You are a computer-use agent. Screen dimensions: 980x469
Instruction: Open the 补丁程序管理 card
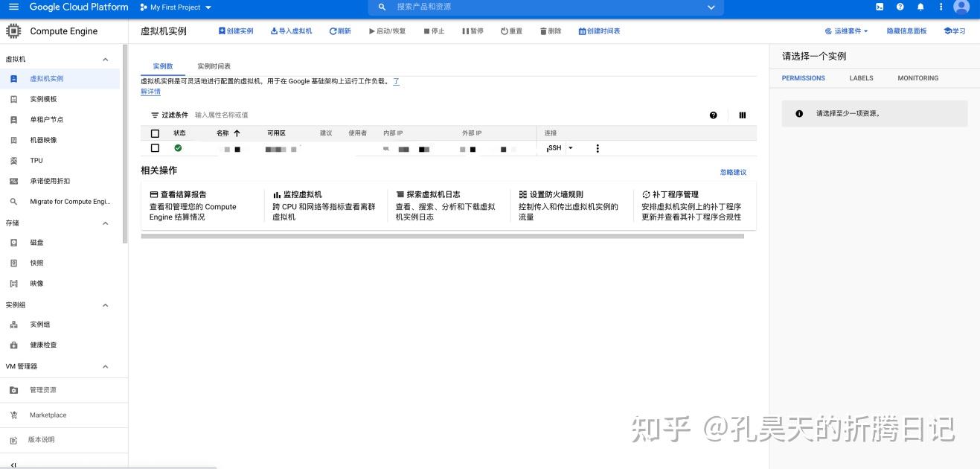click(x=694, y=205)
